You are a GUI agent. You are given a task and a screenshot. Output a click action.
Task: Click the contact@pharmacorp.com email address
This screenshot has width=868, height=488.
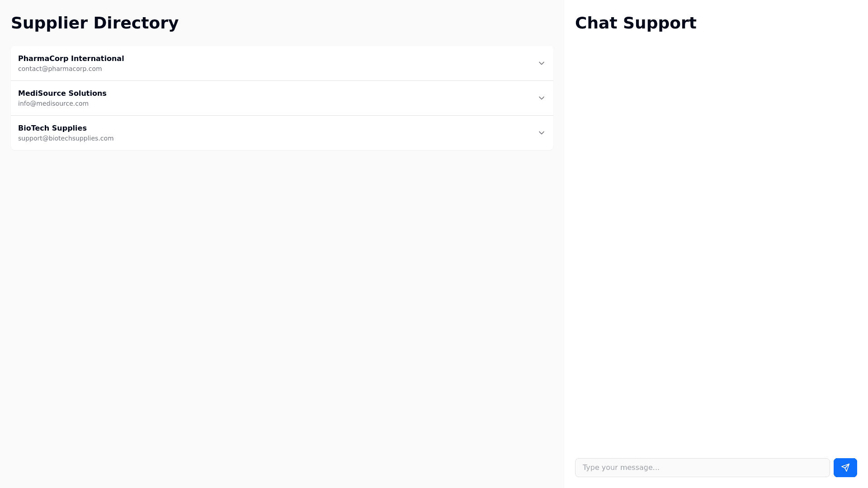(60, 69)
